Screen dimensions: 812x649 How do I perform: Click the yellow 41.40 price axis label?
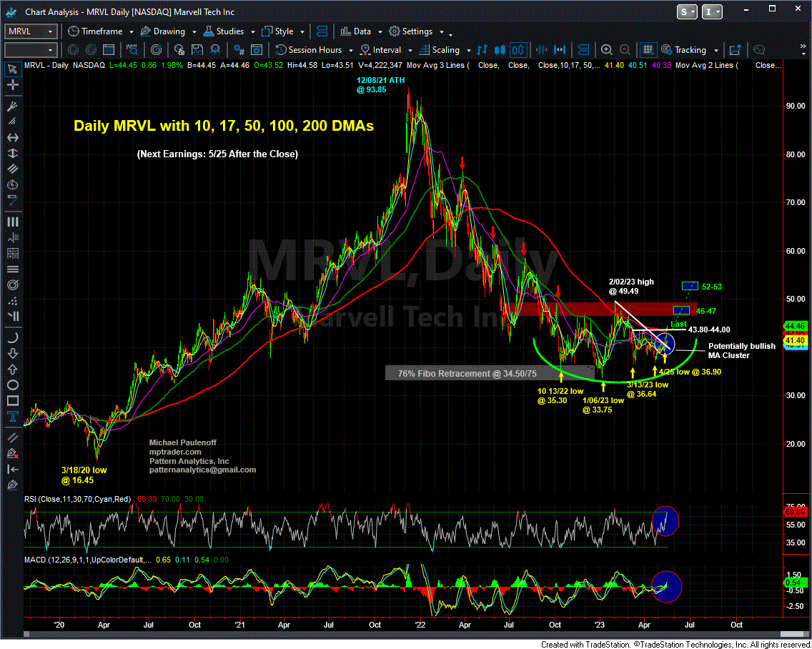794,340
